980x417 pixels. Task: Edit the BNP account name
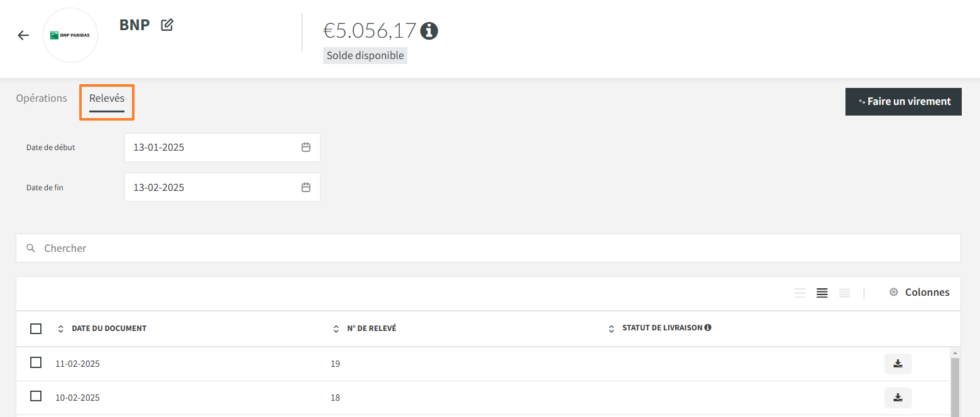coord(167,25)
